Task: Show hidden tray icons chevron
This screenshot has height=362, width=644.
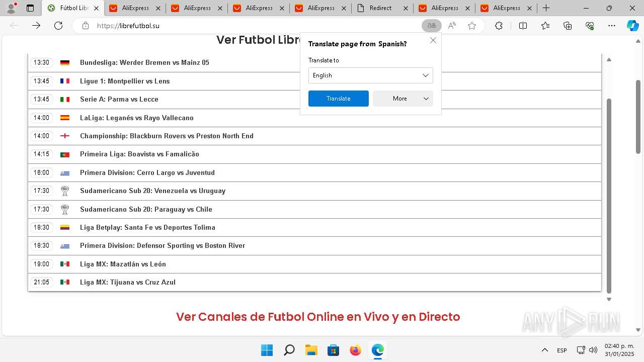Action: point(544,350)
